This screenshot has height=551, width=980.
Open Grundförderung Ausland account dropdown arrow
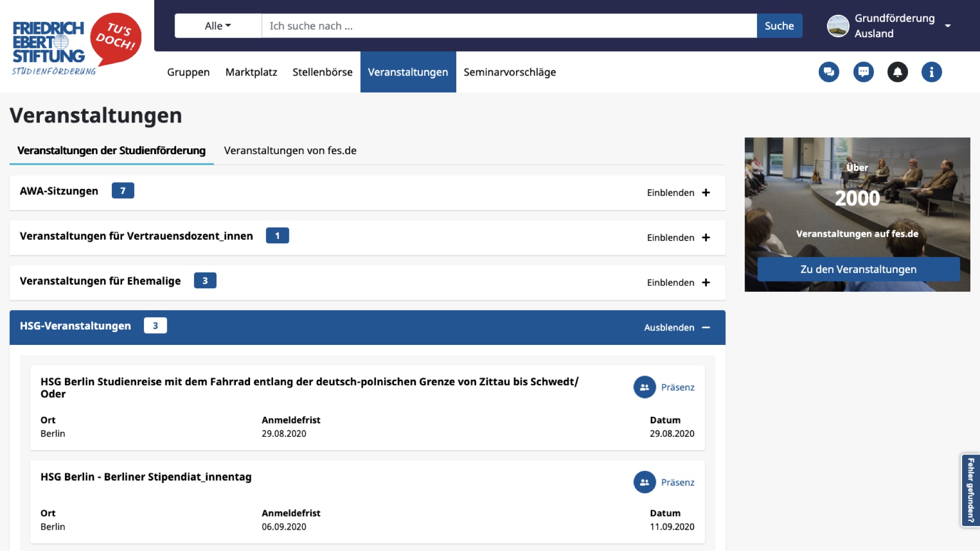click(948, 26)
